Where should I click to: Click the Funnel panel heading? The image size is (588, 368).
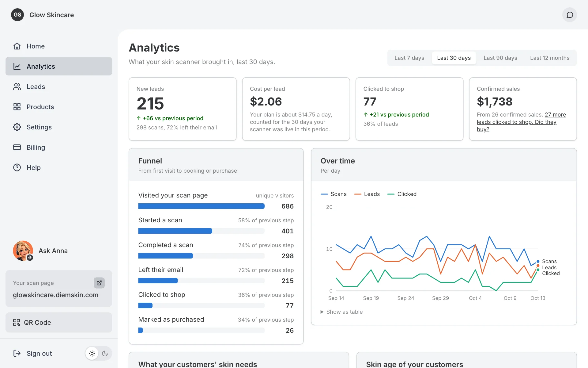click(150, 161)
